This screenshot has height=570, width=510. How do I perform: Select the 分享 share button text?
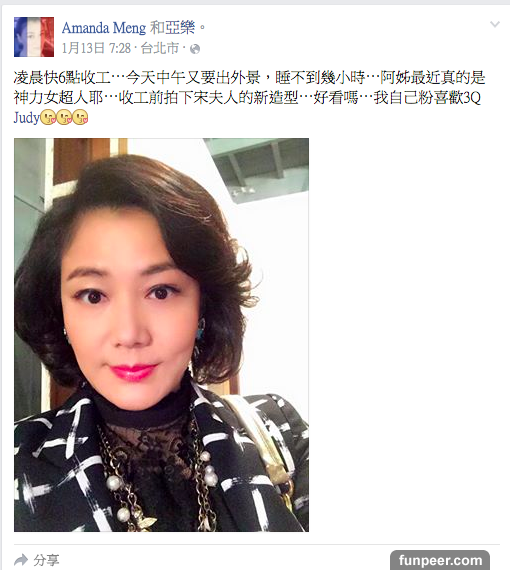pos(46,560)
